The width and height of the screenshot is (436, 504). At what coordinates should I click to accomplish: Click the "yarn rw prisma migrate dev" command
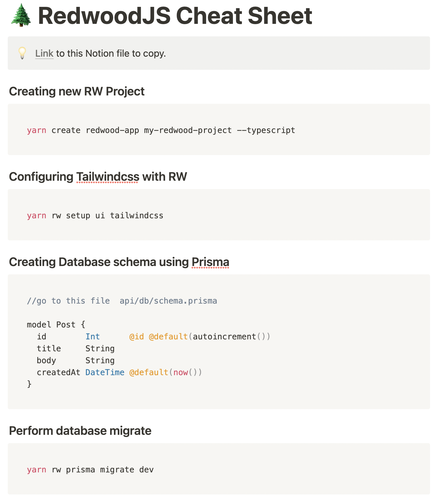click(90, 470)
